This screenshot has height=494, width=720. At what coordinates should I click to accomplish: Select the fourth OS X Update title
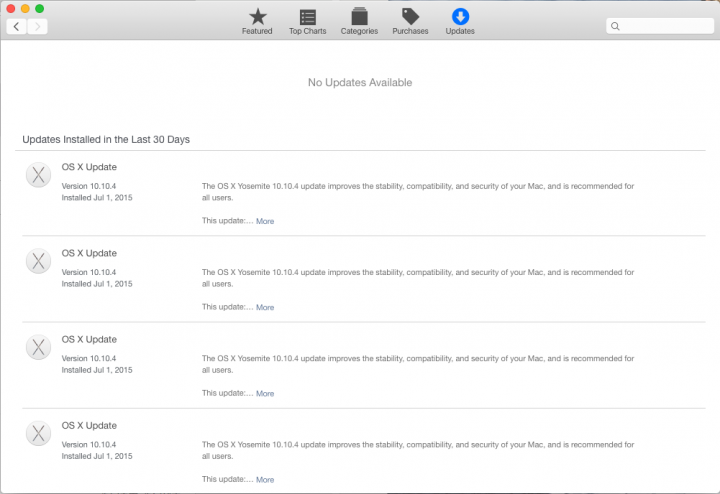tap(89, 426)
